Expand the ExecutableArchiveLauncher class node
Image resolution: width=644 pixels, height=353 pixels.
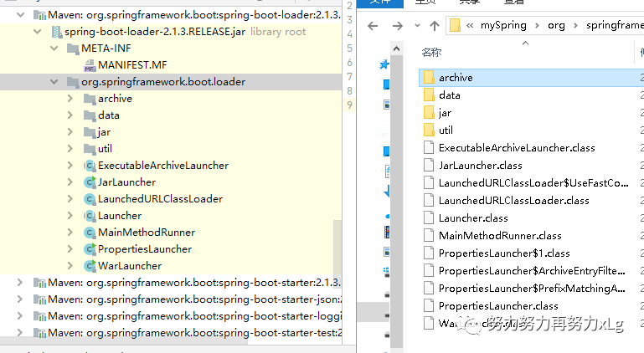pos(70,166)
